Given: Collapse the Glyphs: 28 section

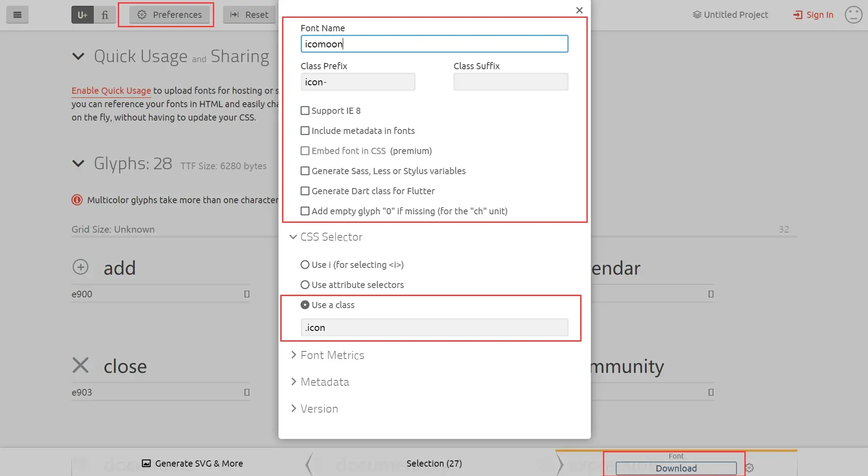Looking at the screenshot, I should pos(78,163).
